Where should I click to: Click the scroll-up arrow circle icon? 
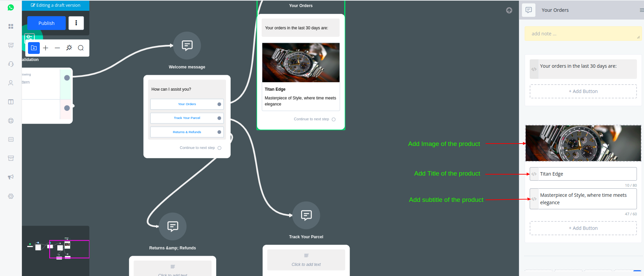(509, 10)
